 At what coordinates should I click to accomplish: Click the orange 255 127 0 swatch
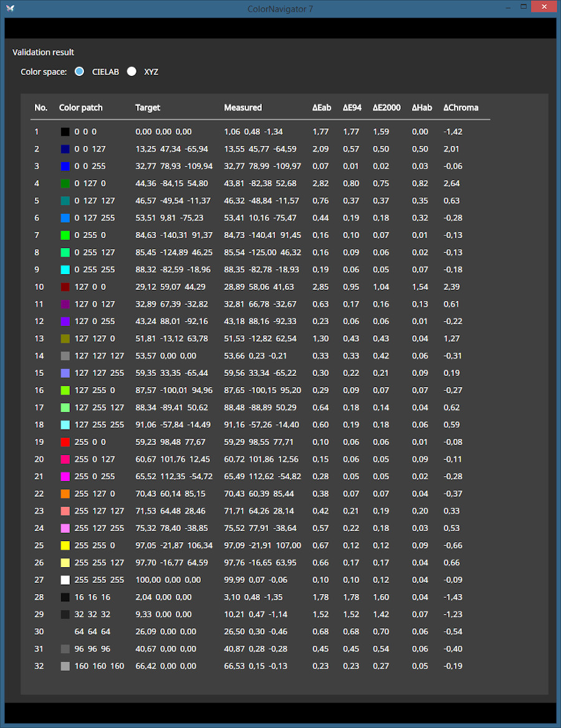65,494
